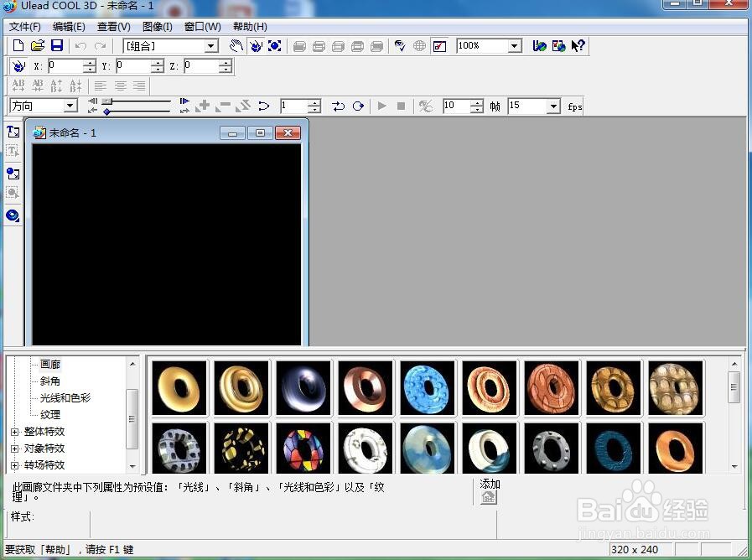Viewport: 752px width, 560px height.
Task: Open the 查看(V) menu
Action: 114,27
